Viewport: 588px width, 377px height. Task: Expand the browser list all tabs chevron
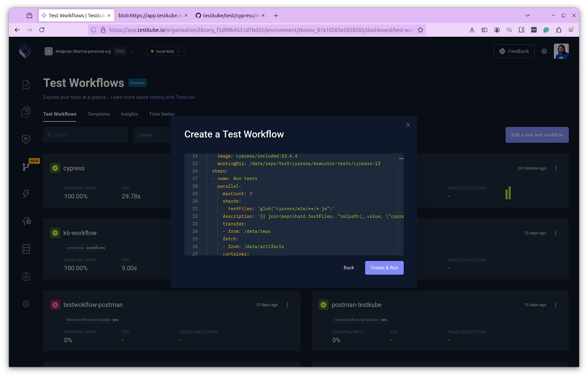point(528,15)
